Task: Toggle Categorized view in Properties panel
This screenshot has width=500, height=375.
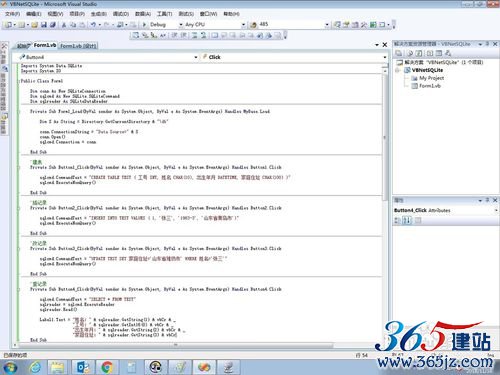Action: pyautogui.click(x=398, y=220)
